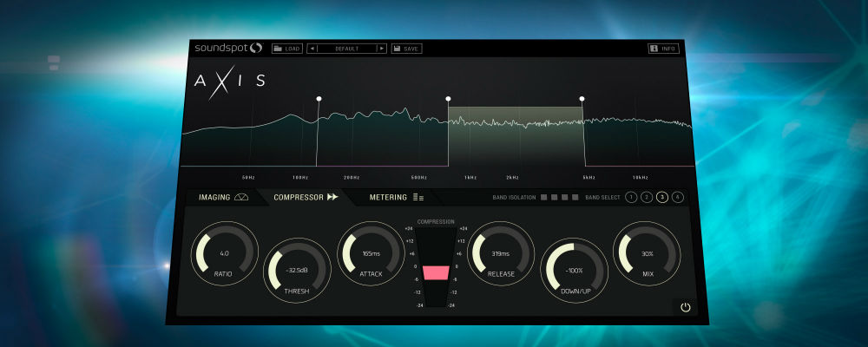Click the 10kHz frequency label
The width and height of the screenshot is (868, 347).
[x=641, y=178]
